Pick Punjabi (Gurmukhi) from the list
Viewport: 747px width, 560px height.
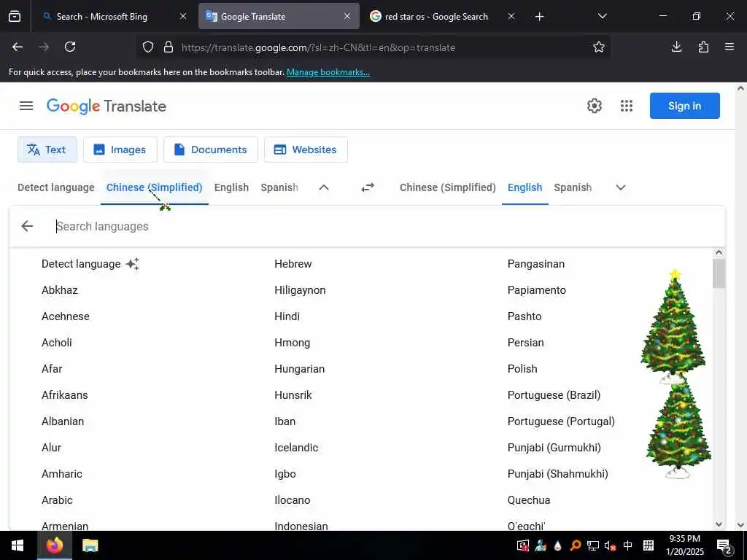(x=554, y=448)
